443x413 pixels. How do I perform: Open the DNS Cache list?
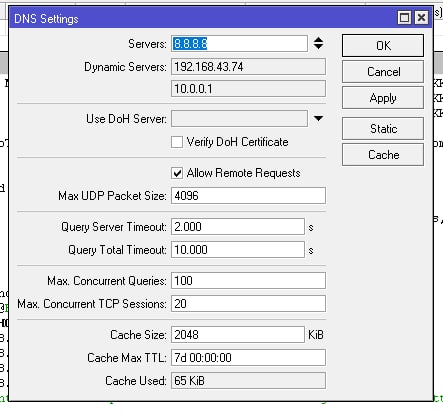tap(383, 155)
